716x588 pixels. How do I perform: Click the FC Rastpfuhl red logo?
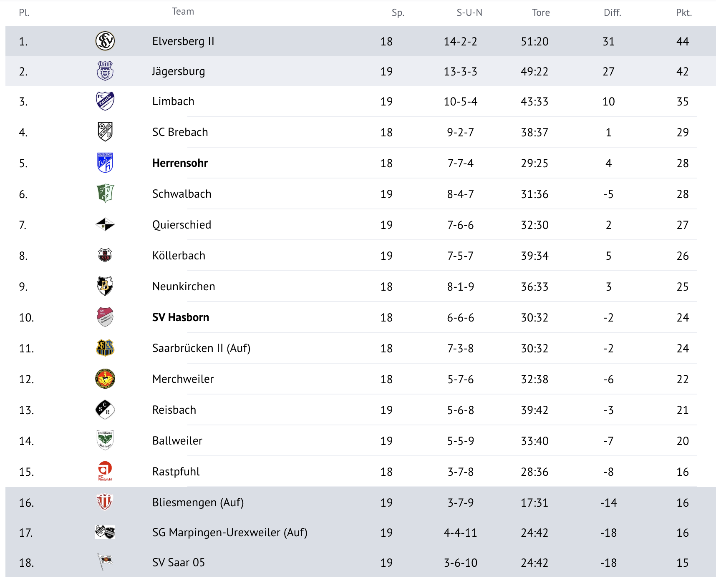click(x=105, y=471)
